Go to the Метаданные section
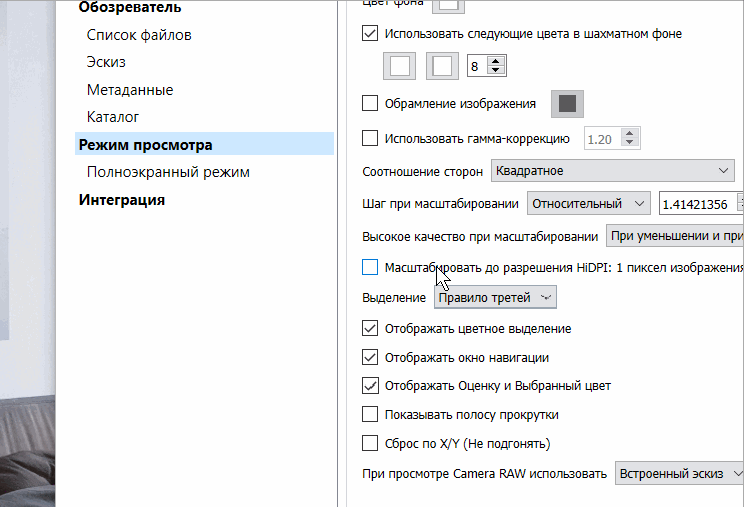This screenshot has height=507, width=744. (130, 90)
